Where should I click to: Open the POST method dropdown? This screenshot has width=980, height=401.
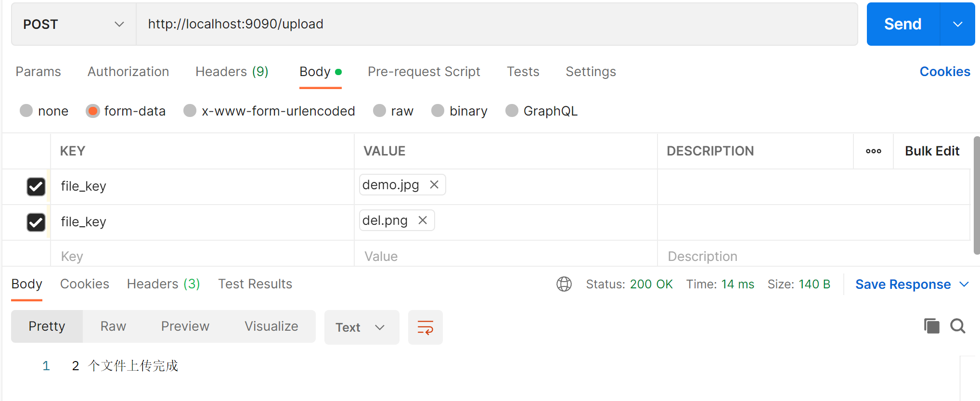(x=74, y=24)
